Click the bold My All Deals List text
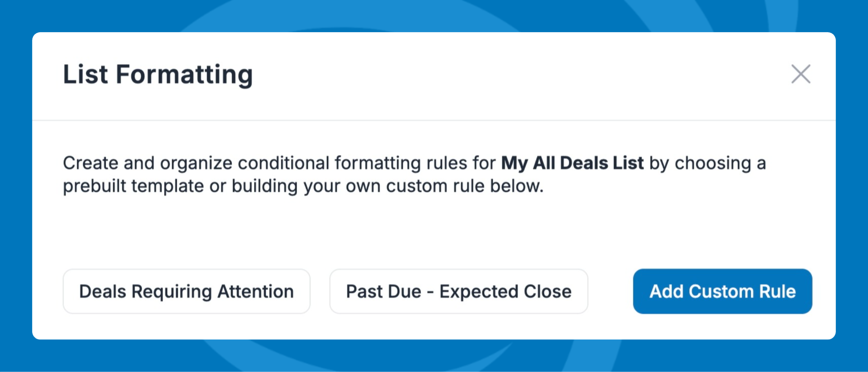This screenshot has height=372, width=868. 572,163
